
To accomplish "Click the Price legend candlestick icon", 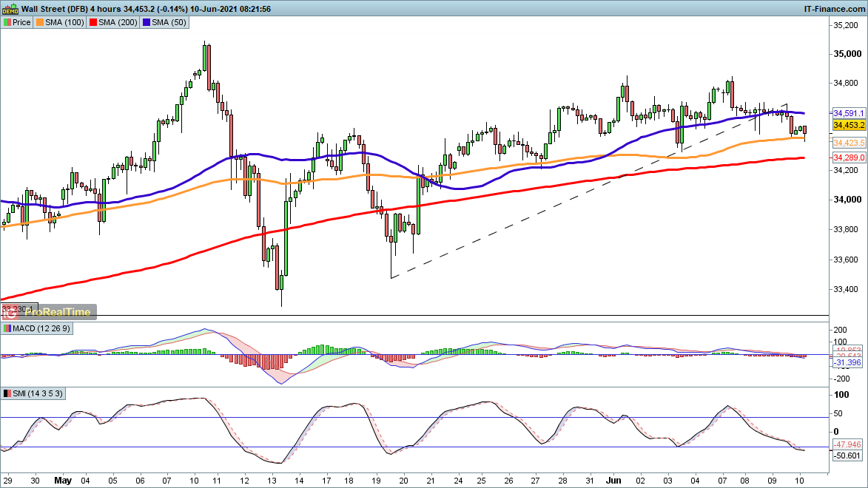I will click(x=7, y=22).
